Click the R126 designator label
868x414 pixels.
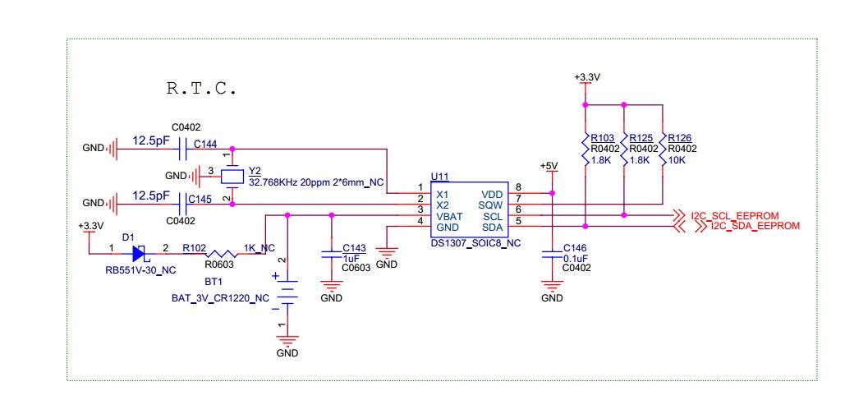[x=680, y=138]
